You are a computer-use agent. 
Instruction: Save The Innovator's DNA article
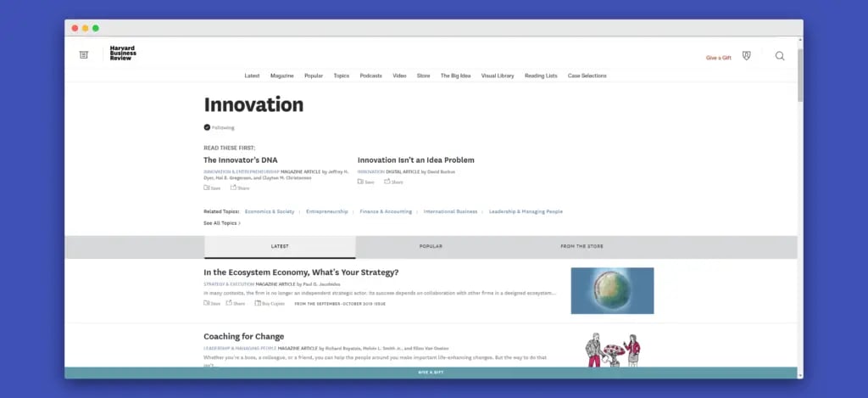[212, 188]
